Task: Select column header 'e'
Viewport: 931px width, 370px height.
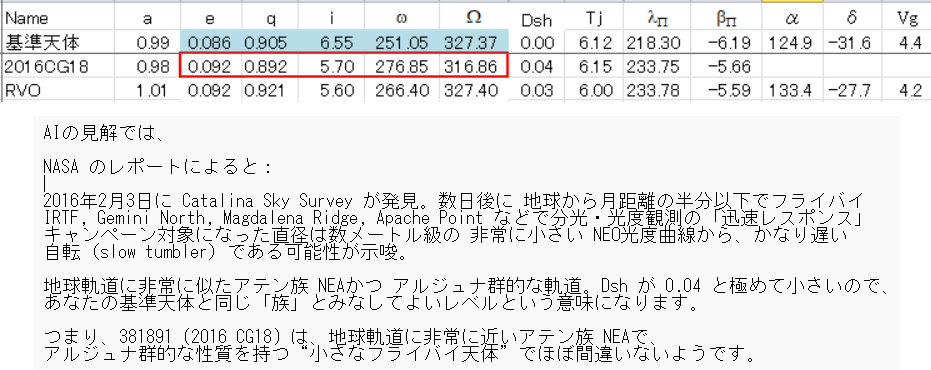Action: point(210,18)
